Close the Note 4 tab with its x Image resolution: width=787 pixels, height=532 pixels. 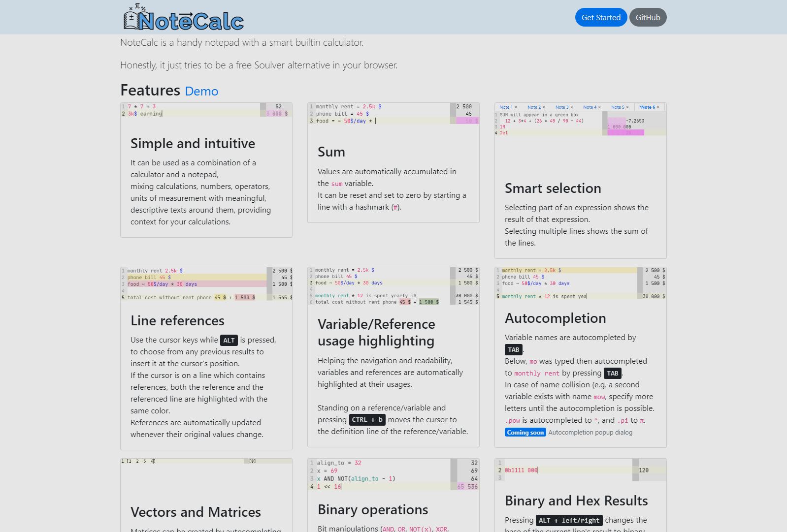tap(599, 107)
